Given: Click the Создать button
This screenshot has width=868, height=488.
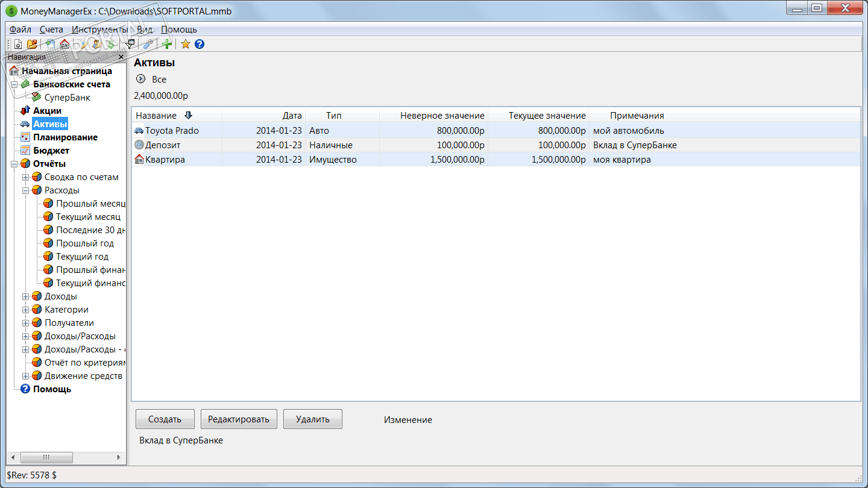Looking at the screenshot, I should pos(165,419).
